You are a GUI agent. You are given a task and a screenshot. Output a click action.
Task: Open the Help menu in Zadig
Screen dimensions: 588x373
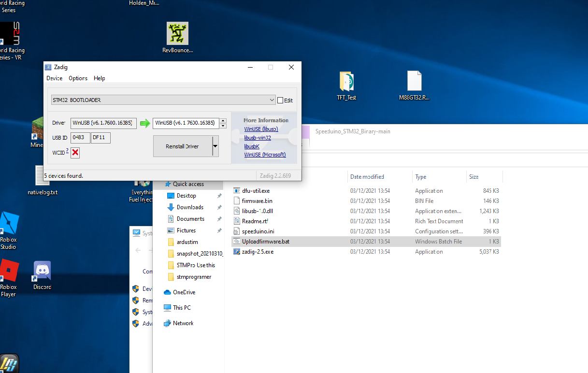(x=99, y=78)
